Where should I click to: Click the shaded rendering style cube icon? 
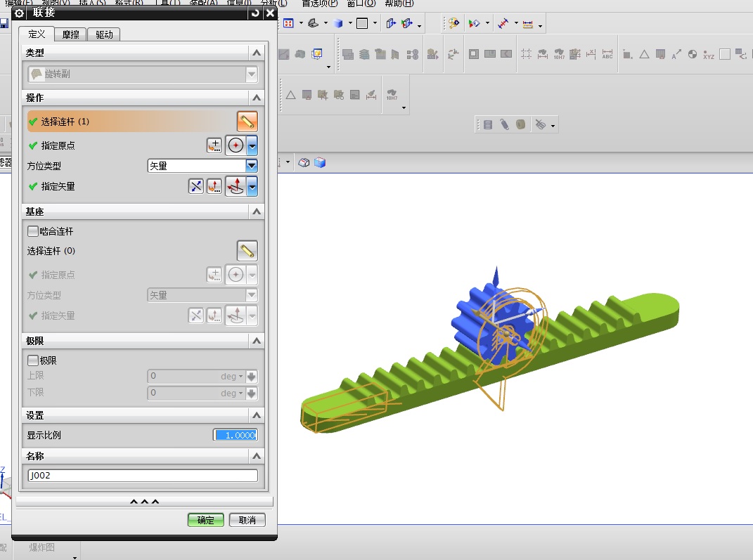338,23
